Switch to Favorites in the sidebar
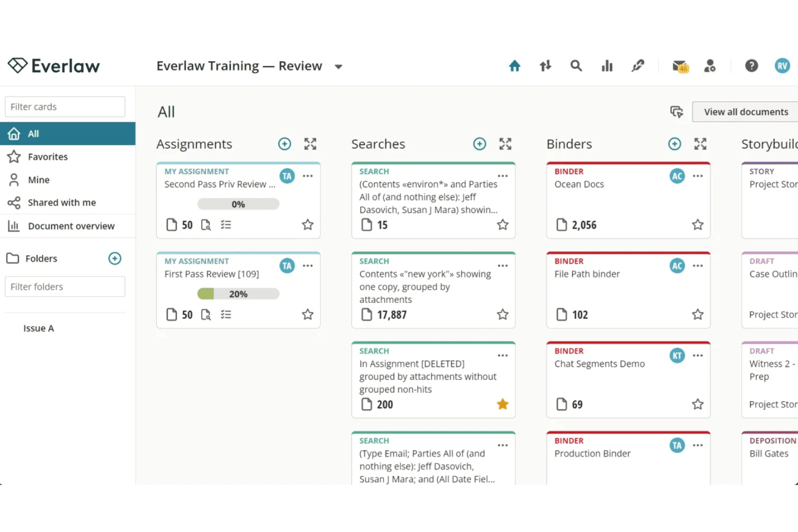798x532 pixels. pos(68,157)
